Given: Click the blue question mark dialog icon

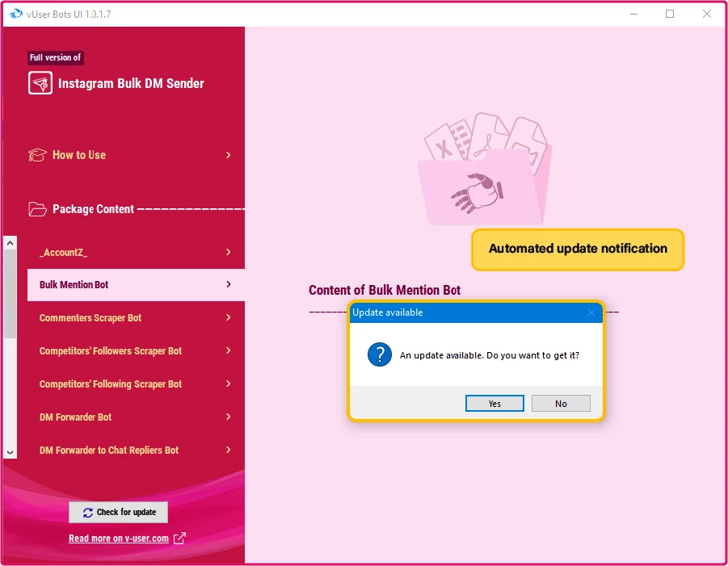Looking at the screenshot, I should pyautogui.click(x=379, y=355).
